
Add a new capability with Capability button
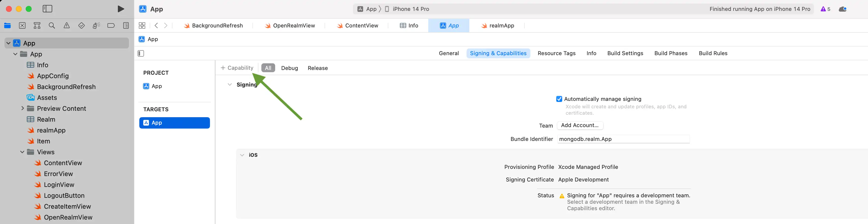click(x=237, y=67)
